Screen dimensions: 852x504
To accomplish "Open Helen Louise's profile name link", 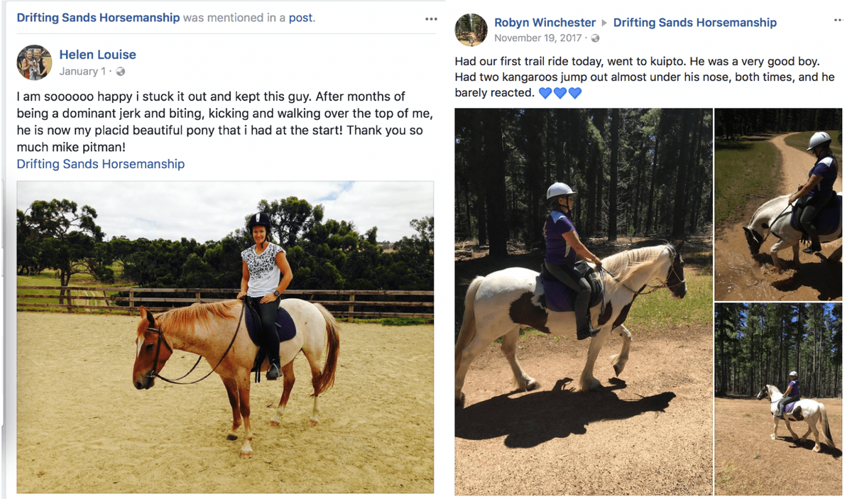I will coord(97,55).
